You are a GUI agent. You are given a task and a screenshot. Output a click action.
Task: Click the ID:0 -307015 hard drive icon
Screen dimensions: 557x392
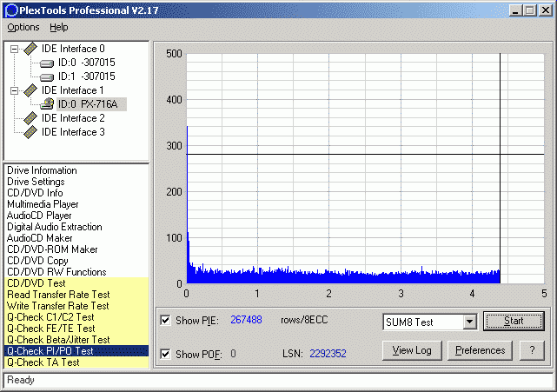pos(47,63)
